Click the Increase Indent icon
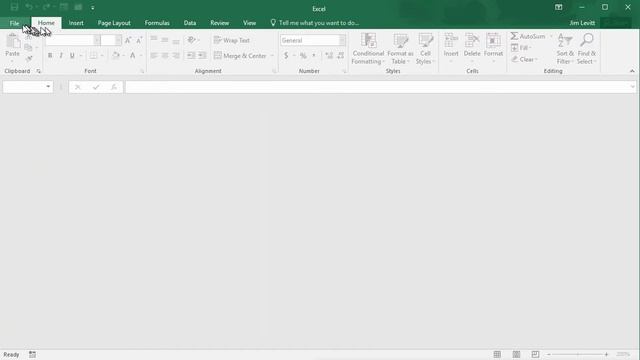The image size is (640, 360). click(202, 56)
